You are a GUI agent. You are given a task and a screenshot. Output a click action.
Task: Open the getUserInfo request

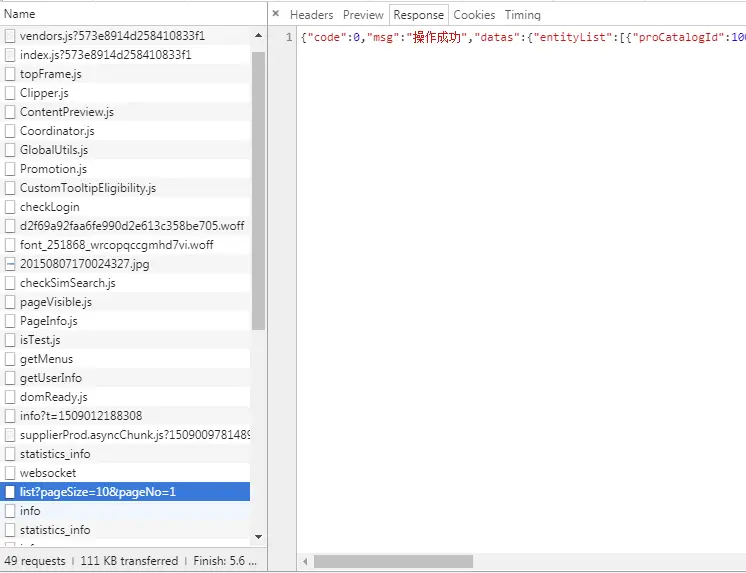click(x=125, y=378)
